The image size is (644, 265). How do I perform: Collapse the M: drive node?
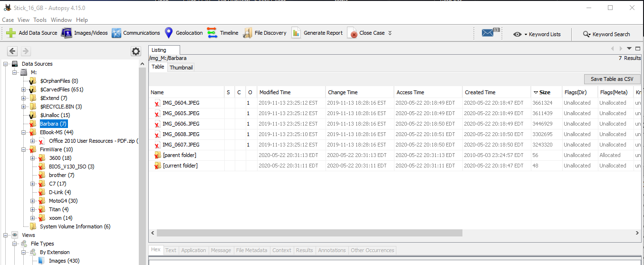[15, 72]
